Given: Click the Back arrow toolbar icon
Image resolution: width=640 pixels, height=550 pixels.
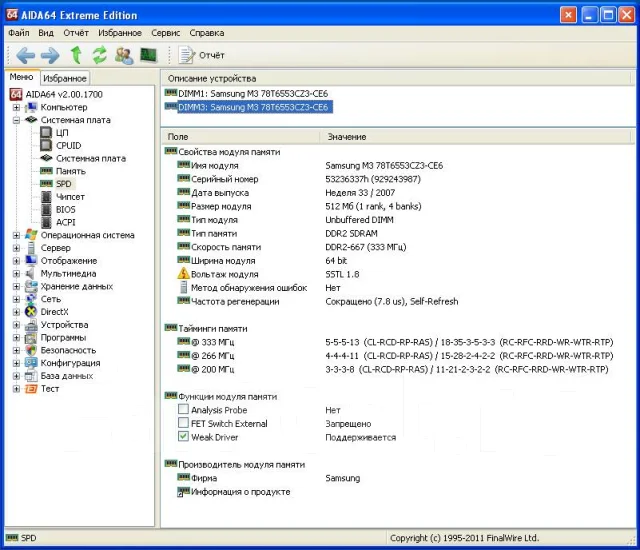Looking at the screenshot, I should [25, 55].
